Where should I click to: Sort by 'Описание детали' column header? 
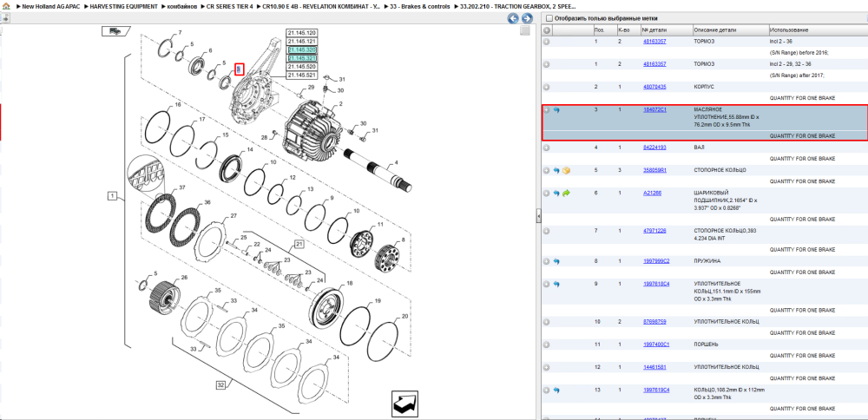tap(730, 30)
